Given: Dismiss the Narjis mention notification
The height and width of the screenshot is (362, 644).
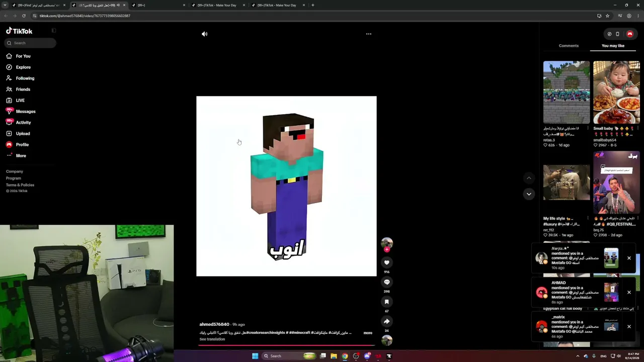Looking at the screenshot, I should 629,258.
